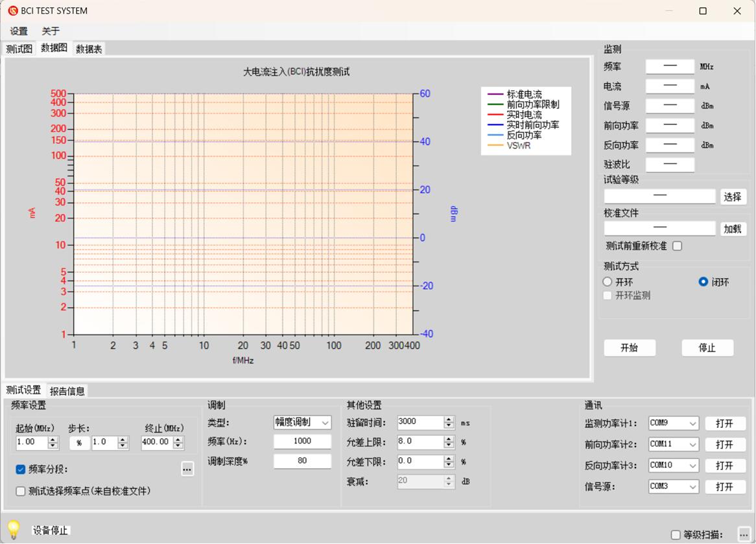Close the BCI TEST SYSTEM window
The height and width of the screenshot is (544, 756).
coord(737,10)
